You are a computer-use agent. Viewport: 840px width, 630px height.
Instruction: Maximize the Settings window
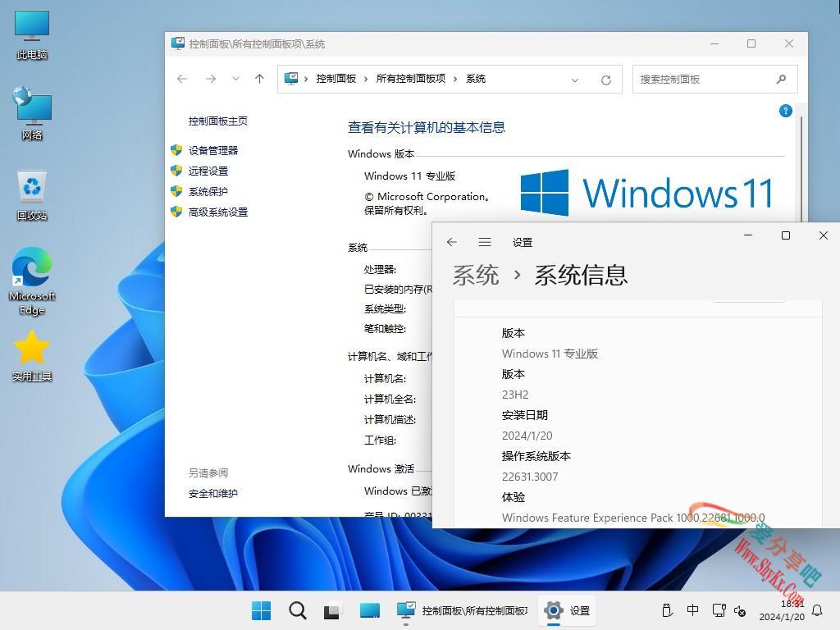(786, 235)
